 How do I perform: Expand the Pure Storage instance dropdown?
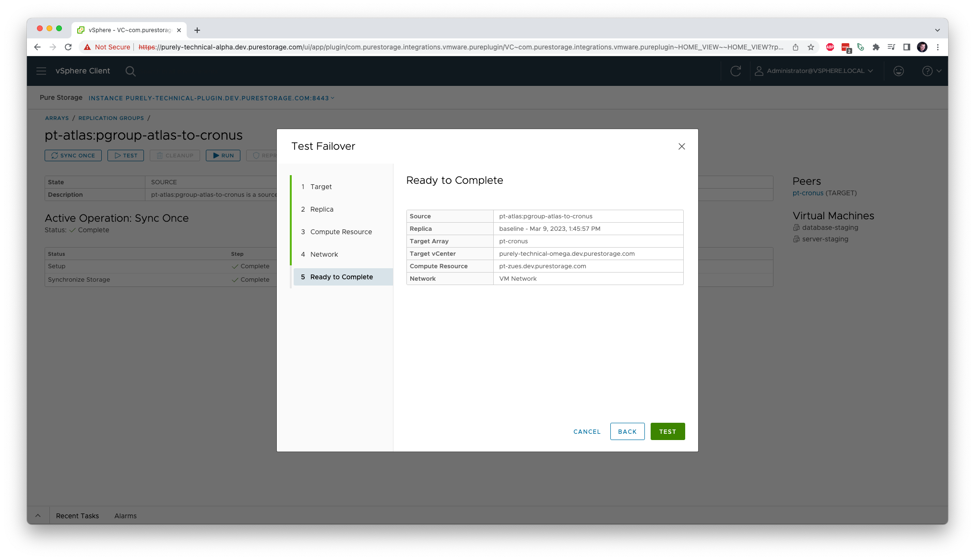coord(211,98)
